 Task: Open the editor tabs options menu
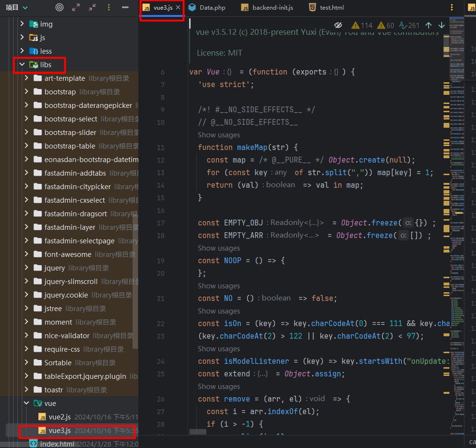(452, 7)
